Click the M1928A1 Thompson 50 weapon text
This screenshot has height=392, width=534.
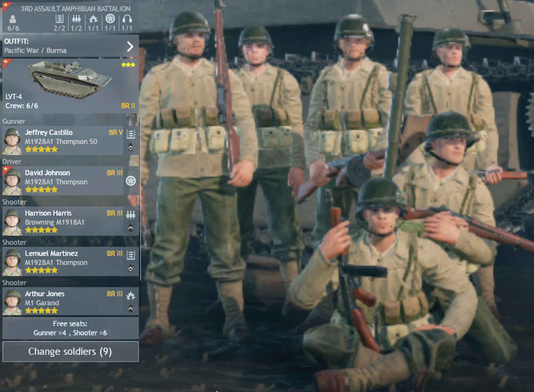click(x=61, y=142)
